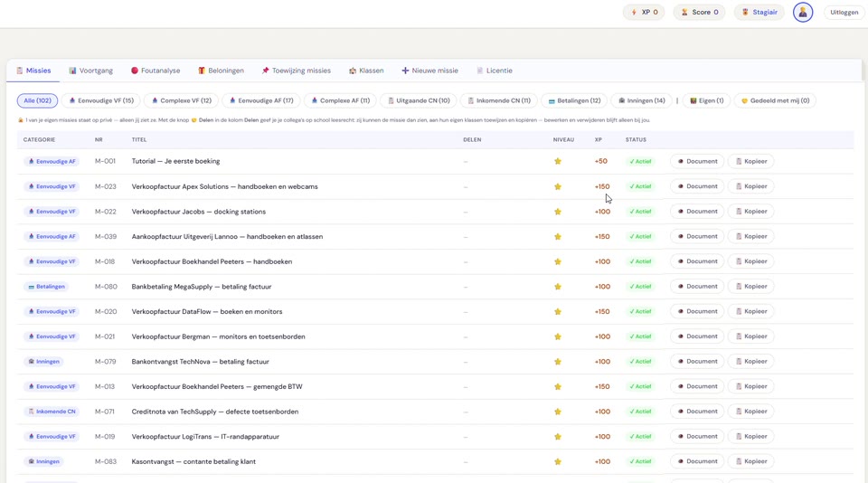Open Document for M-083 Kasontvangst

[697, 461]
